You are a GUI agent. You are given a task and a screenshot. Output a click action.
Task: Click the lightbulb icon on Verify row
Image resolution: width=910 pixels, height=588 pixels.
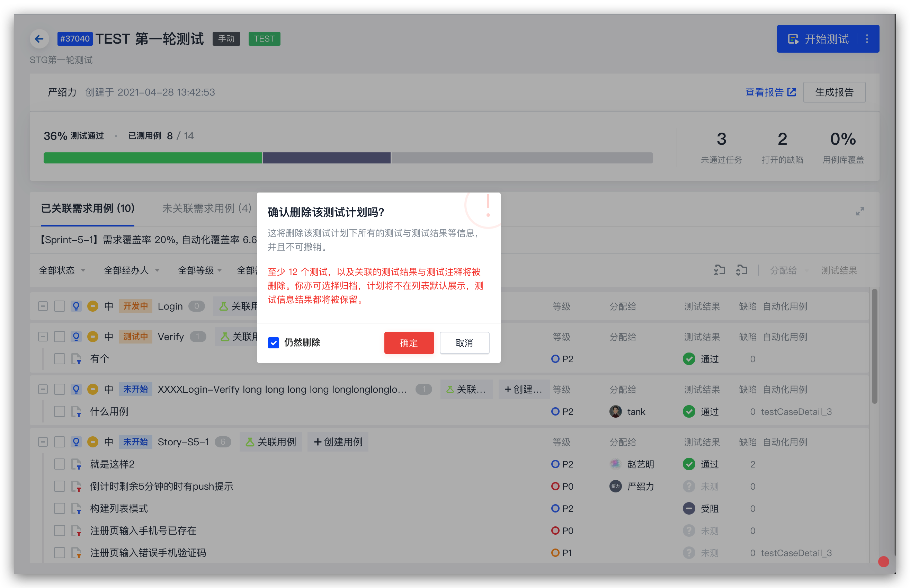tap(76, 337)
